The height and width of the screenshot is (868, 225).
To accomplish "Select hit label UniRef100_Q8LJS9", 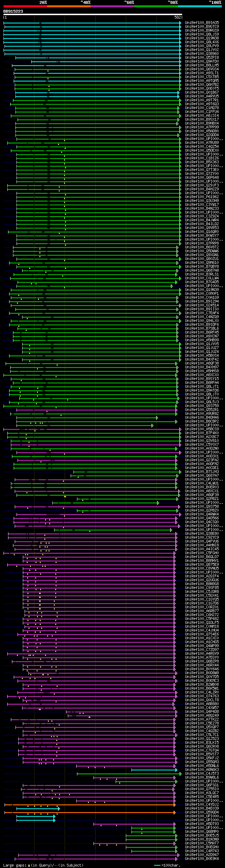I will (x=202, y=34).
